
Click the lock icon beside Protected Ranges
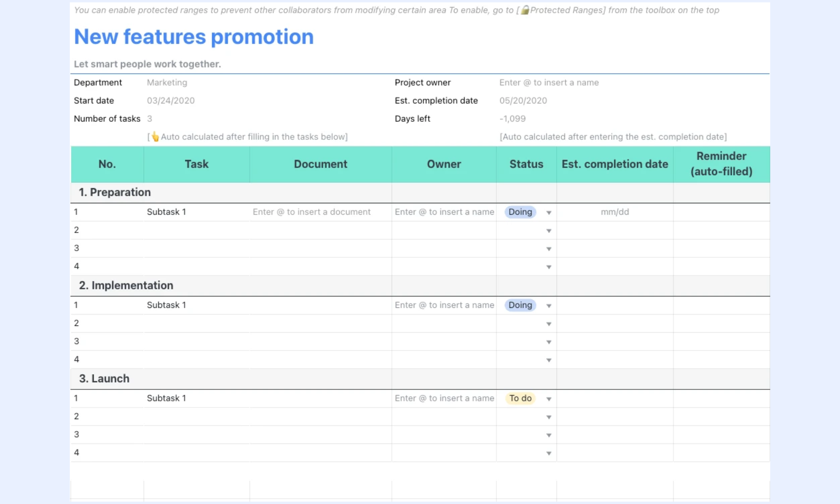(525, 10)
